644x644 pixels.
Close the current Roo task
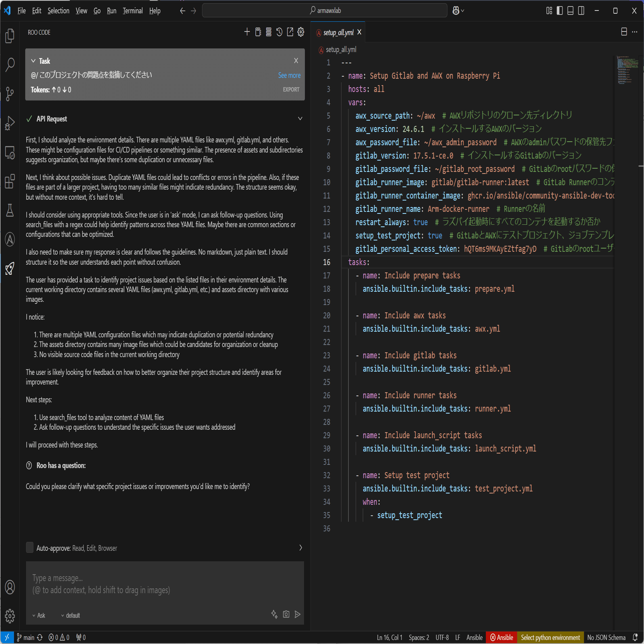[296, 61]
